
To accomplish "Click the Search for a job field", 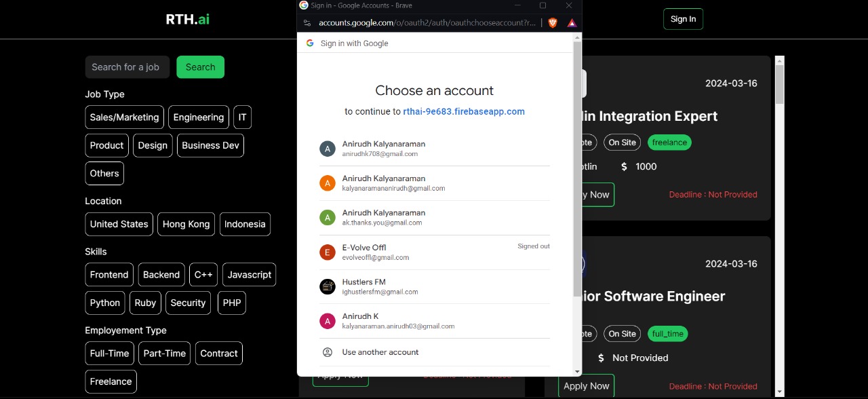I will tap(127, 67).
